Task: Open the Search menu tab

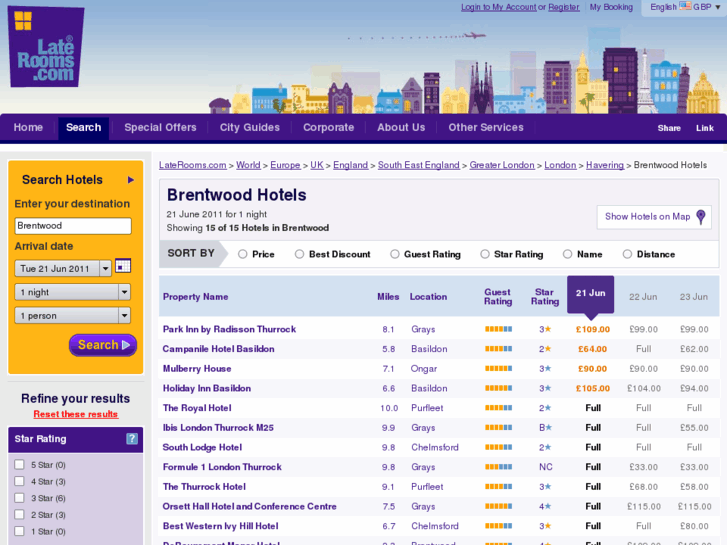Action: [83, 128]
